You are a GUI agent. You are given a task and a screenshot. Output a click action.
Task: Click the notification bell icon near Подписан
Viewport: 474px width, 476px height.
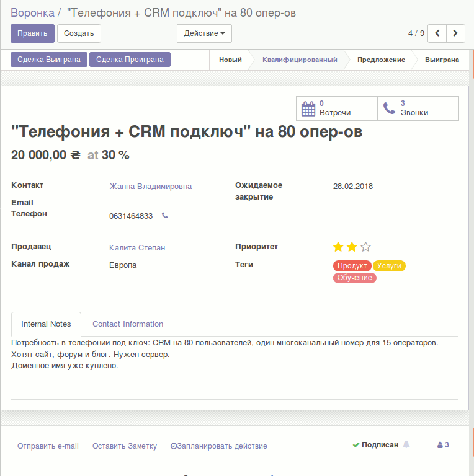tap(406, 445)
